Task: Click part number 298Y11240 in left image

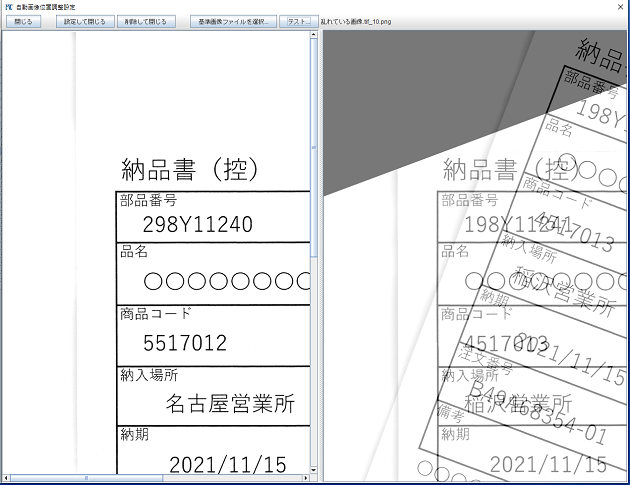Action: [198, 224]
